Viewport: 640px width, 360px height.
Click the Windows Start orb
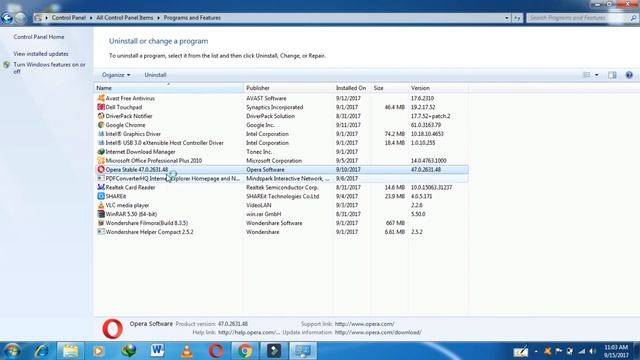[x=11, y=351]
